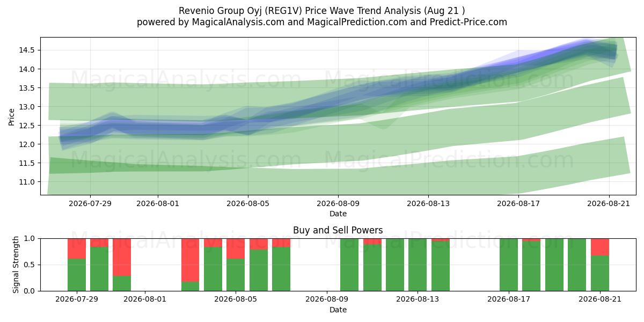Image resolution: width=644 pixels, height=322 pixels.
Task: Click the 2026-08-05 date tick under signal chart
Action: coord(236,299)
